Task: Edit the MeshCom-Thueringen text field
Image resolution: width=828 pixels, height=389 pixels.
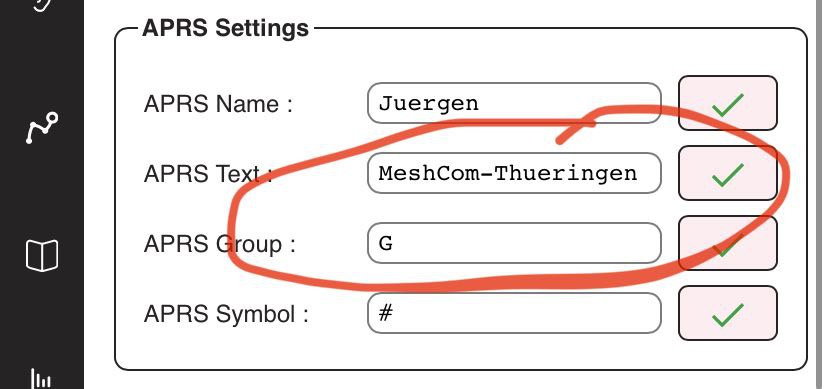Action: click(514, 173)
